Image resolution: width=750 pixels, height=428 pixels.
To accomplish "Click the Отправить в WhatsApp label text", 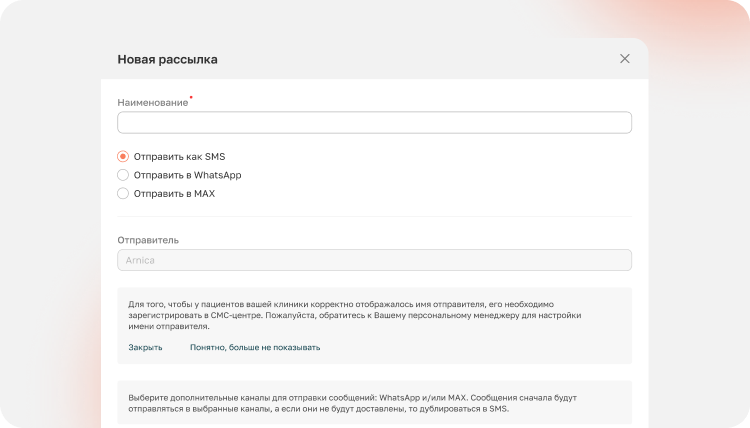I will pyautogui.click(x=188, y=175).
